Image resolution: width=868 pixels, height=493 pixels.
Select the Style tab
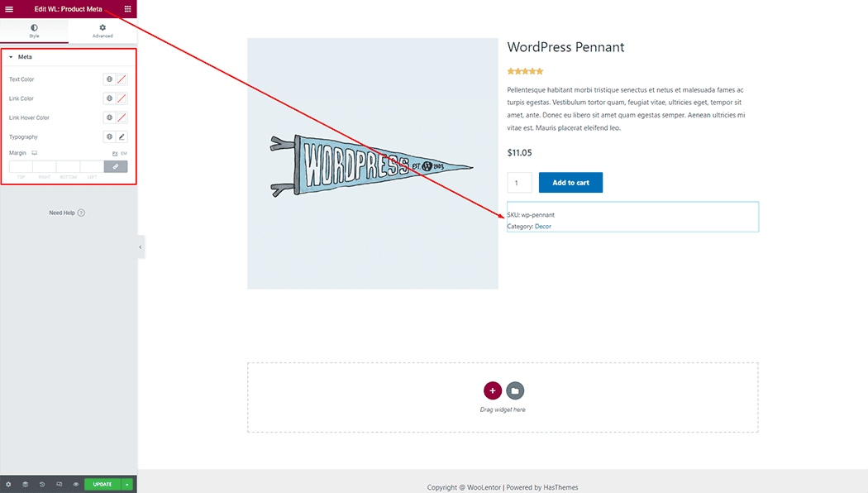[x=34, y=30]
